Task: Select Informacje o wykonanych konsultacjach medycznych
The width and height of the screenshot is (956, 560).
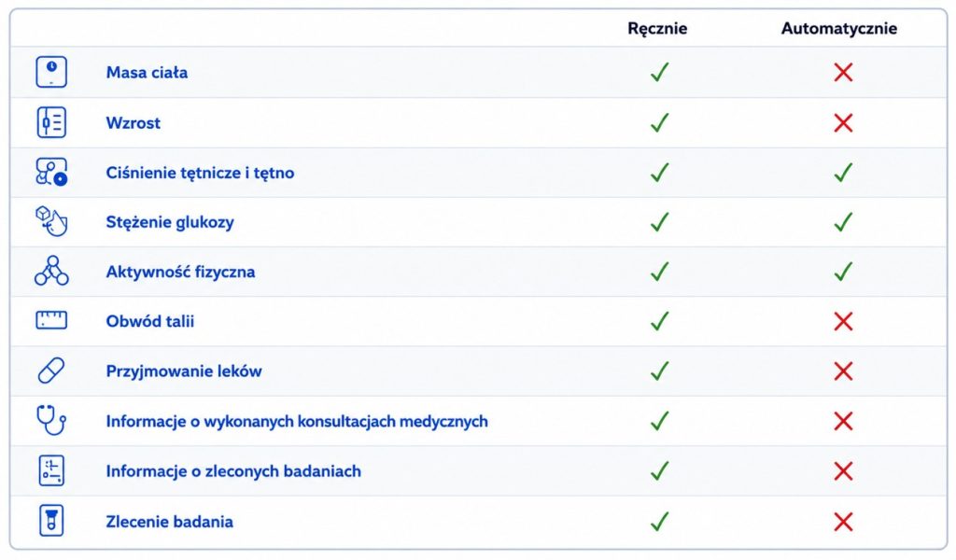Action: click(x=297, y=421)
